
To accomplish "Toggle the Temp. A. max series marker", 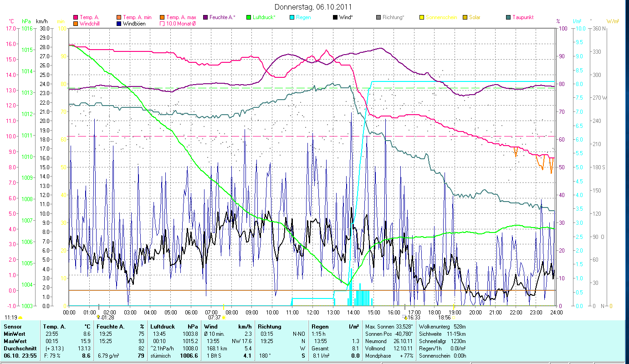I will click(162, 17).
